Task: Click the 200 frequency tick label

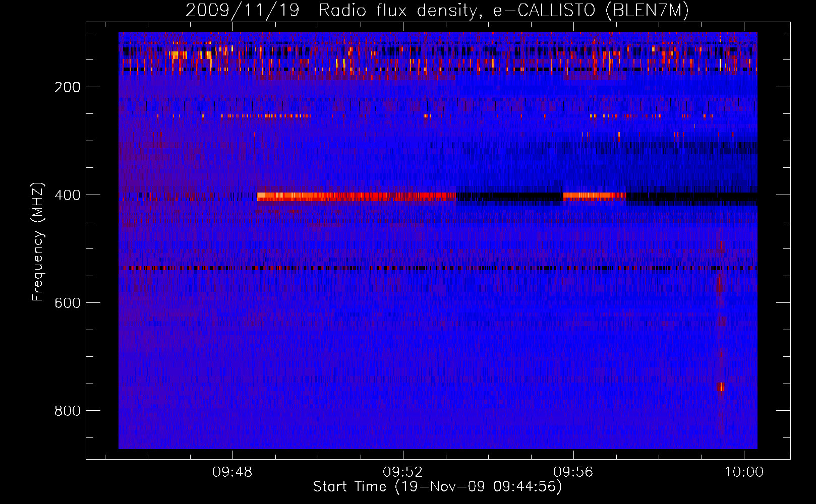Action: 68,87
